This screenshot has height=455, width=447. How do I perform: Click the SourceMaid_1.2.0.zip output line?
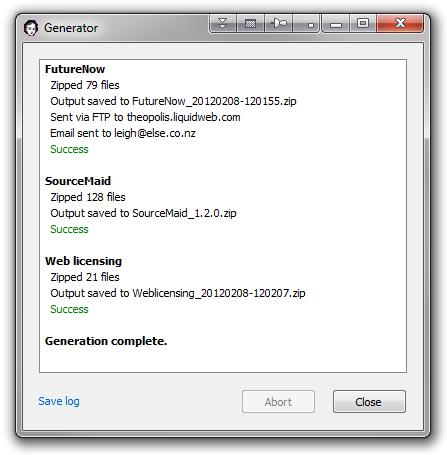pos(143,213)
